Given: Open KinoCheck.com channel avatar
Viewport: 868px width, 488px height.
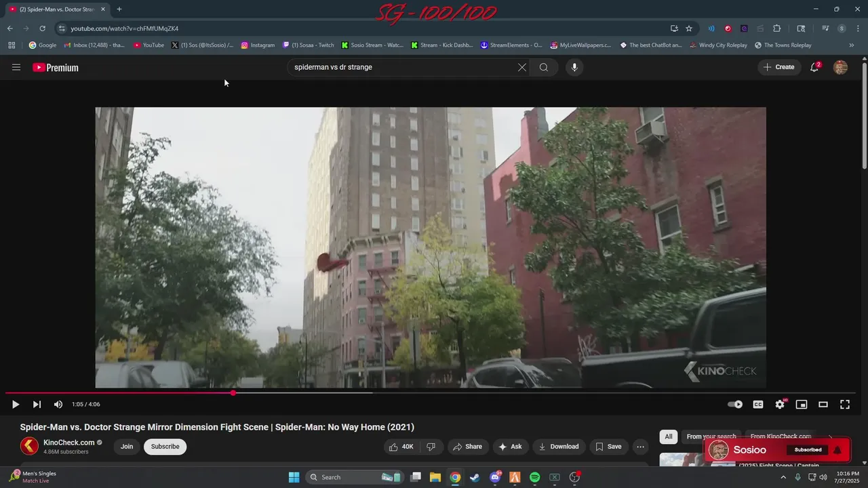Looking at the screenshot, I should 29,446.
